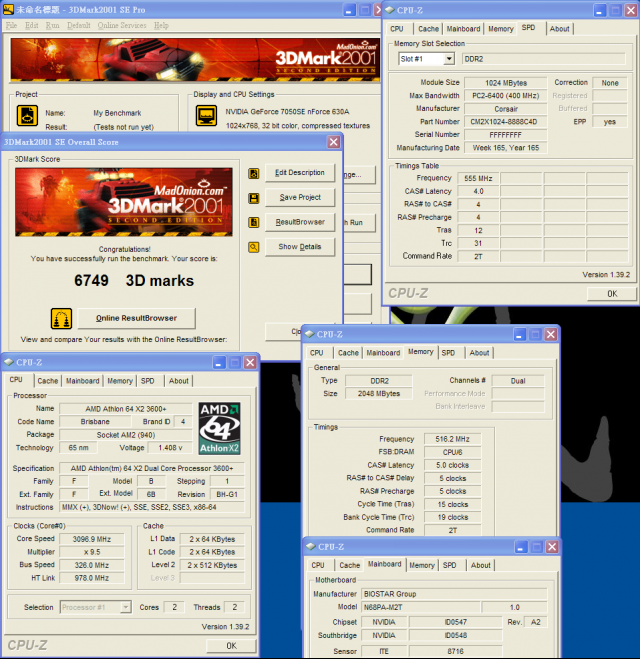The height and width of the screenshot is (659, 640).
Task: Switch to Cache tab in SPD window
Action: click(428, 29)
